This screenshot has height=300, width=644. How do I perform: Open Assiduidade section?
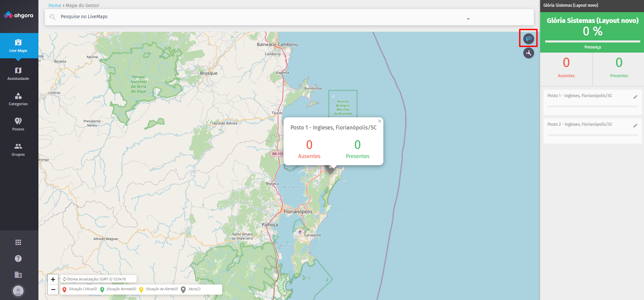point(18,73)
